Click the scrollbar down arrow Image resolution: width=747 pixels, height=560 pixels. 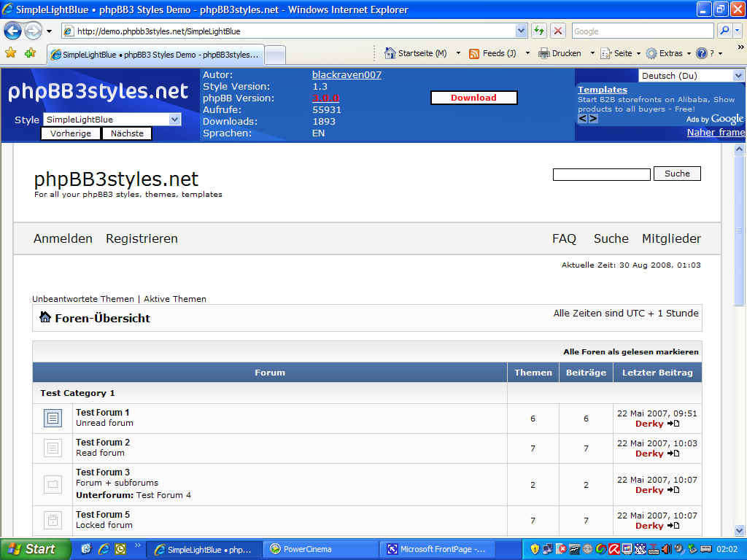click(x=739, y=530)
